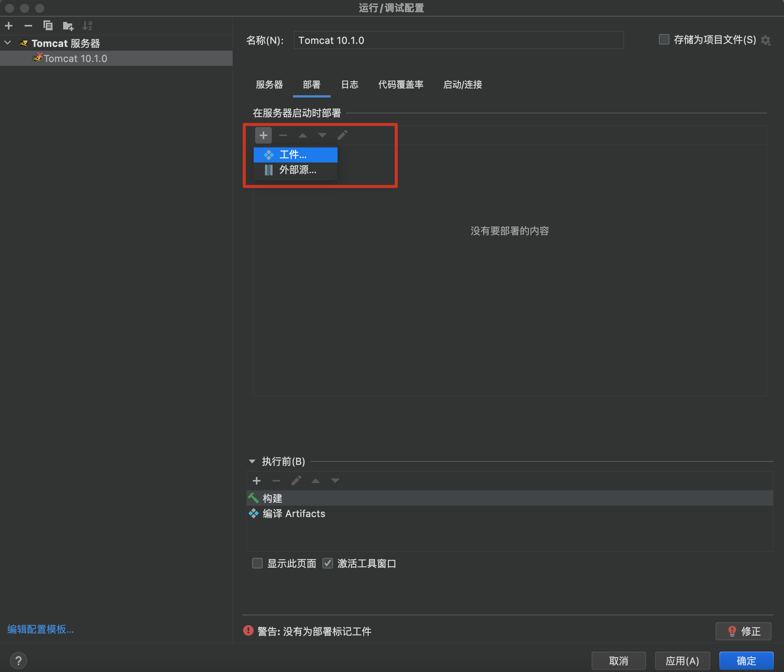The height and width of the screenshot is (672, 784).
Task: Click the help question mark button
Action: click(x=19, y=661)
